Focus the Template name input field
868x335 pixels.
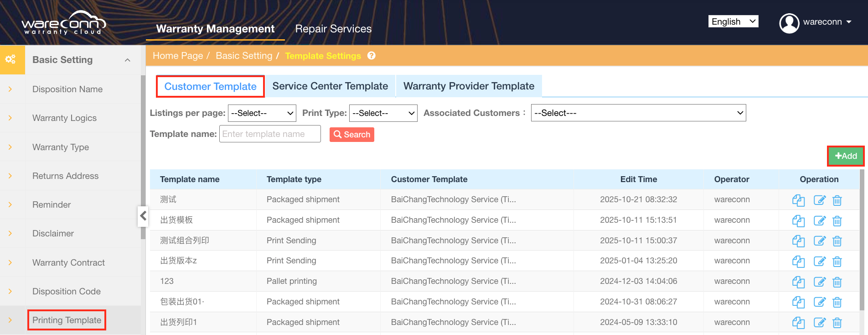(x=270, y=134)
